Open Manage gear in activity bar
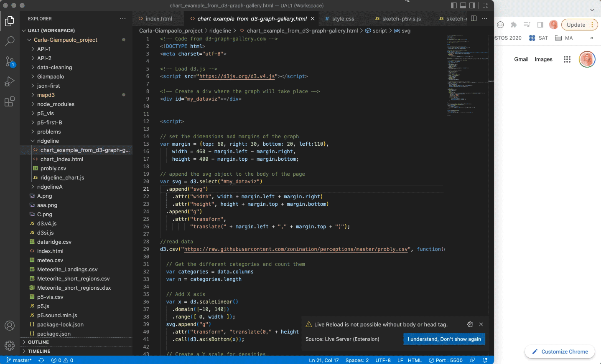The height and width of the screenshot is (364, 601). (10, 346)
